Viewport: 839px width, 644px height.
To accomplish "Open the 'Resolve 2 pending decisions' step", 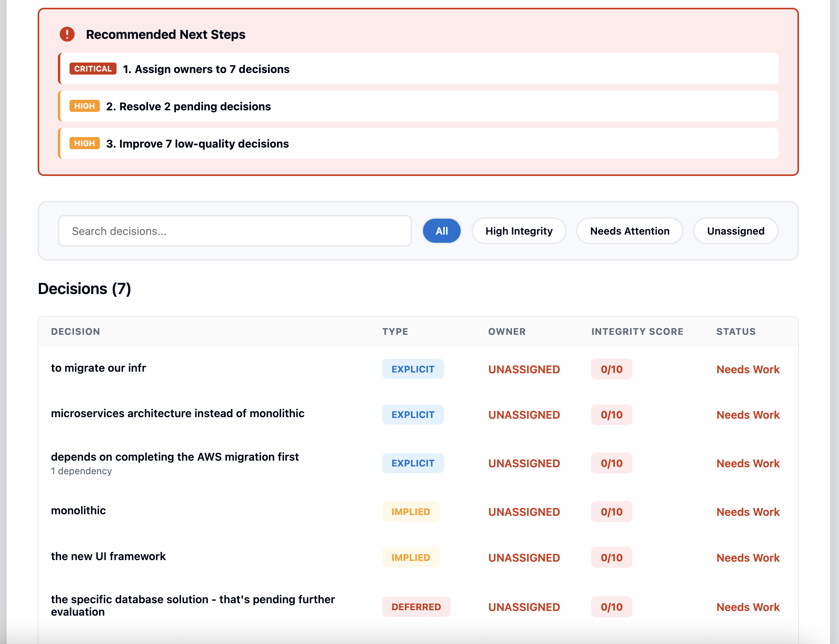I will click(x=188, y=106).
